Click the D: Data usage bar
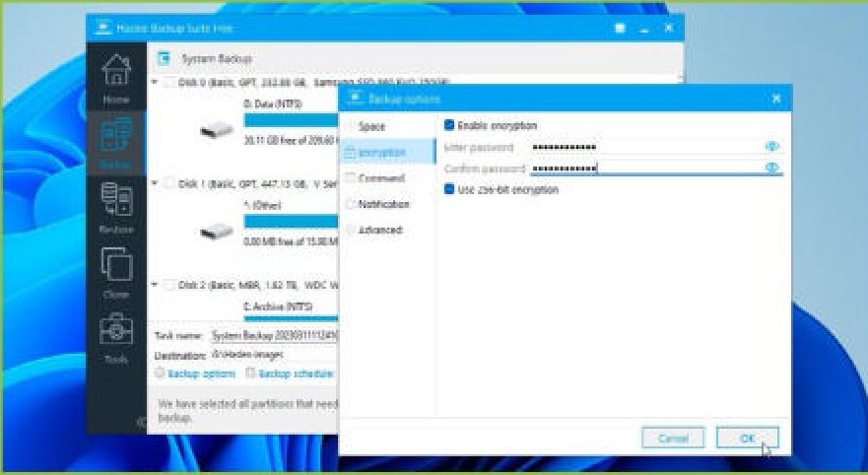The height and width of the screenshot is (475, 868). tap(292, 120)
